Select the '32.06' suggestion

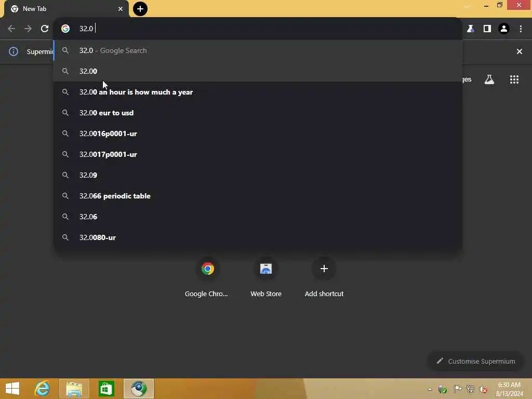point(258,217)
